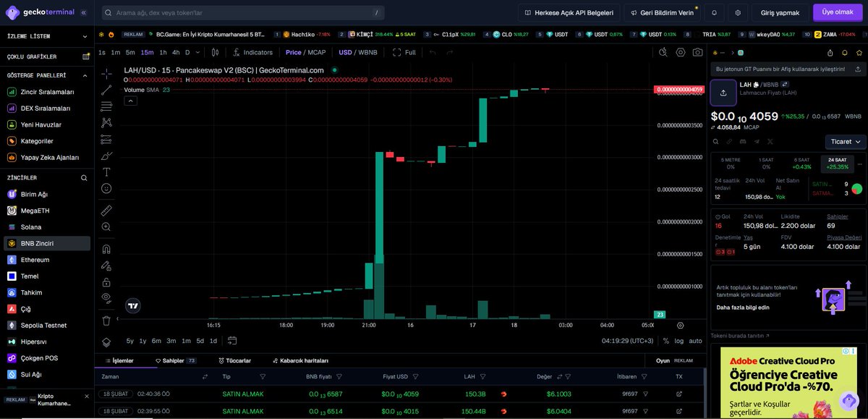868x419 pixels.
Task: Open chart settings via the gear icon
Action: [x=680, y=52]
